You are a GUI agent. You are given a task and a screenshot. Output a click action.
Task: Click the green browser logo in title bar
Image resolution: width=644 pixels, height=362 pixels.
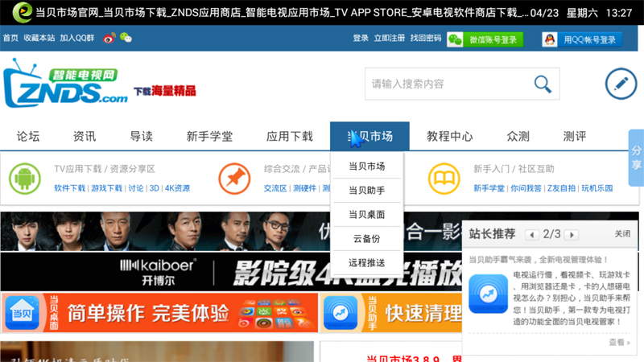[x=23, y=12]
